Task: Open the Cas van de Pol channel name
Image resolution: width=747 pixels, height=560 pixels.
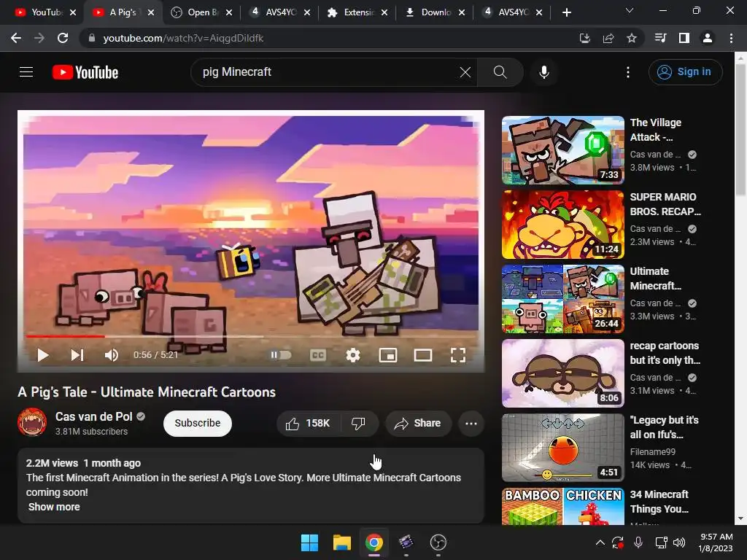Action: [x=94, y=416]
